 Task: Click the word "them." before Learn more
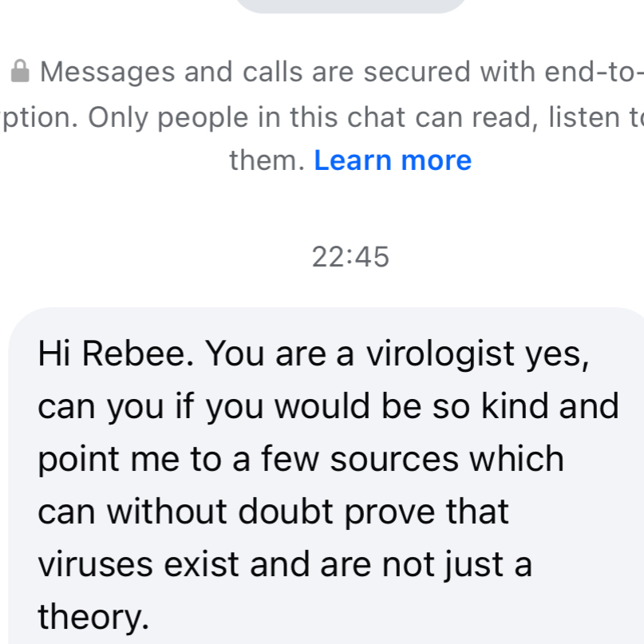(267, 160)
